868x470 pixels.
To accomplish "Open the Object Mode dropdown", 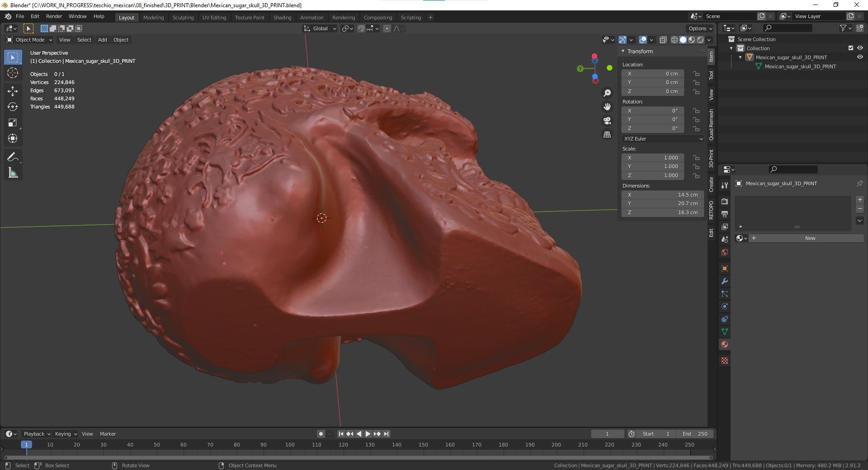I will click(29, 40).
